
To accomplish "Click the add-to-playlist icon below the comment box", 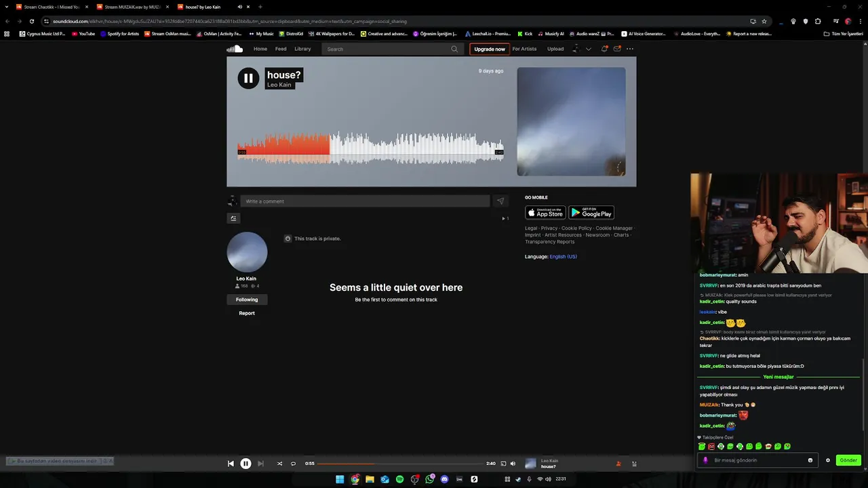I will click(233, 218).
